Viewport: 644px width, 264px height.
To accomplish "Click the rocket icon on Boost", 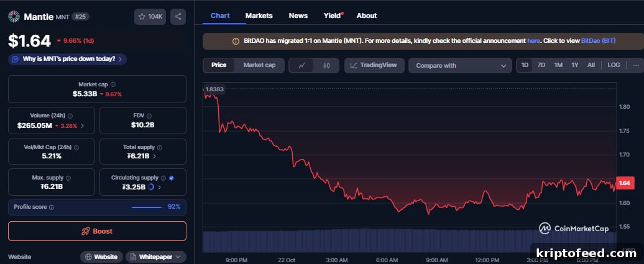I will (85, 231).
